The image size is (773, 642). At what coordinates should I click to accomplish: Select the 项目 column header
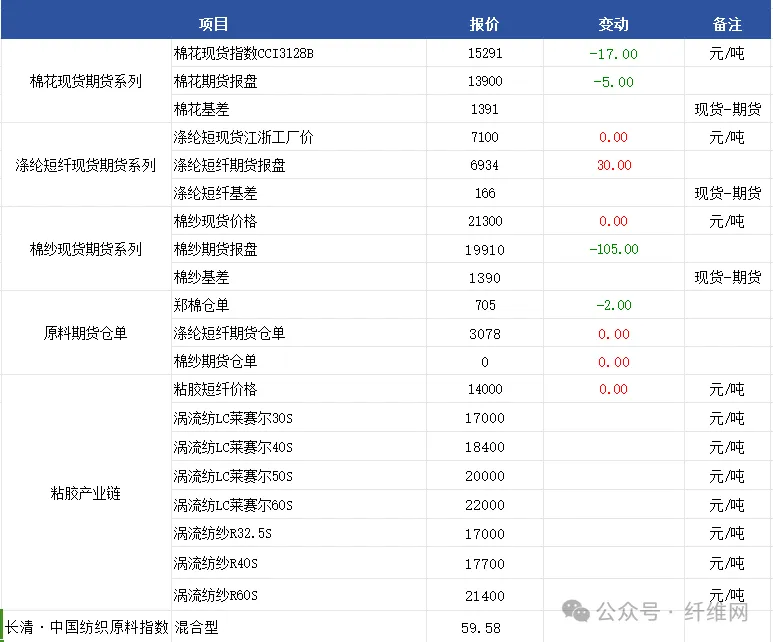[213, 24]
